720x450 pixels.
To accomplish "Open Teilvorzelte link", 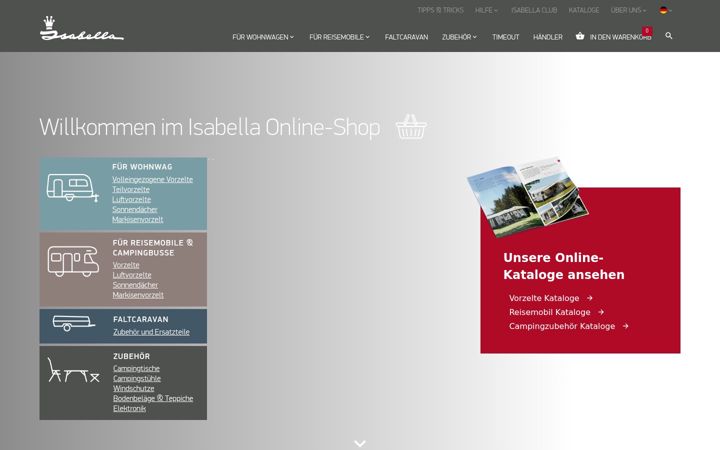I will point(131,189).
